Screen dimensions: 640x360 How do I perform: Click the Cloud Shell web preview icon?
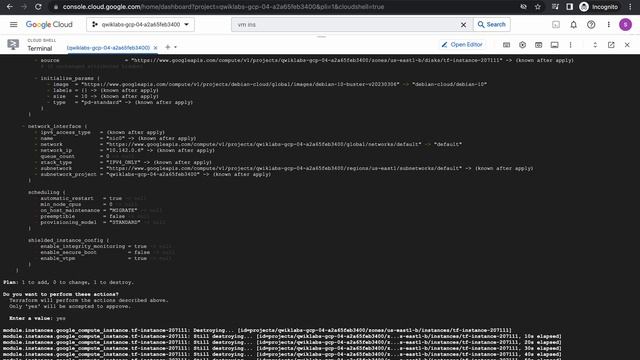pos(538,45)
